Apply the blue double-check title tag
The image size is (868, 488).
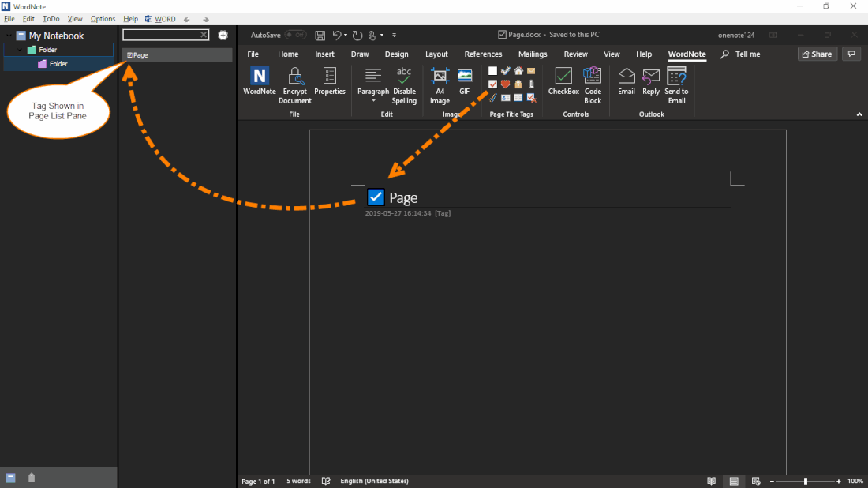(x=505, y=71)
